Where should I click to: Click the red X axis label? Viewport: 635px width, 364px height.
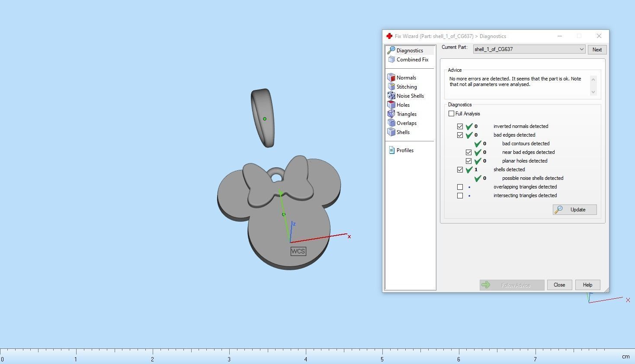pos(349,236)
